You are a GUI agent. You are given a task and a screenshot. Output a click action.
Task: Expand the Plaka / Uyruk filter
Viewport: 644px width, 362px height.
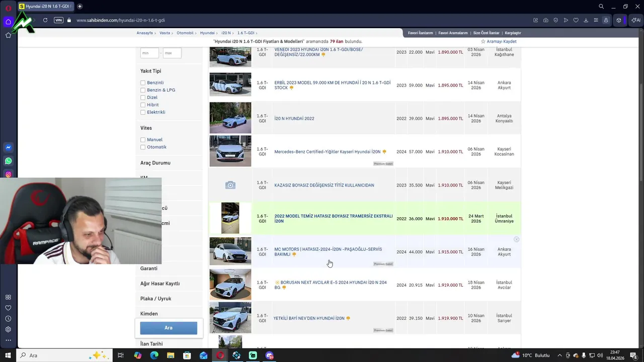(156, 299)
